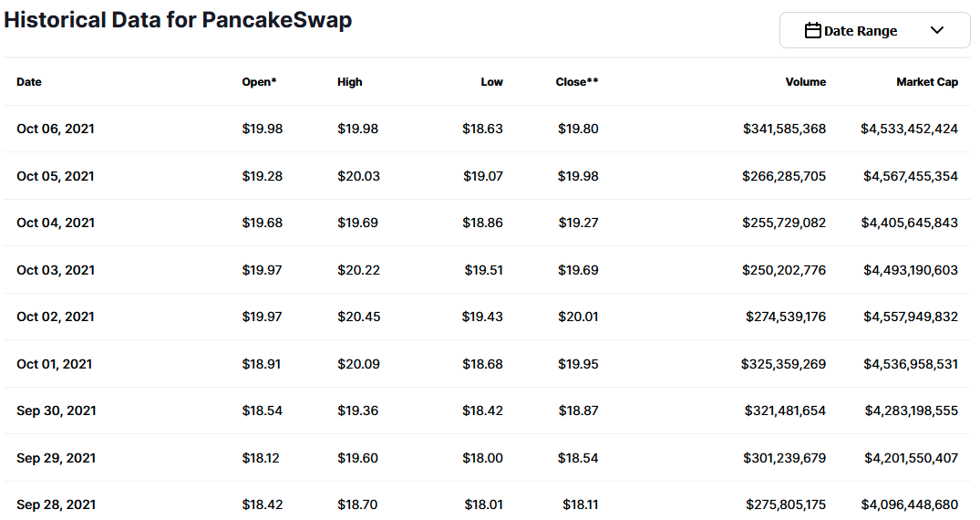Screen dimensions: 980x520
Task: Click the Oct 04, 2021 volume $255,729,082
Action: click(x=784, y=223)
